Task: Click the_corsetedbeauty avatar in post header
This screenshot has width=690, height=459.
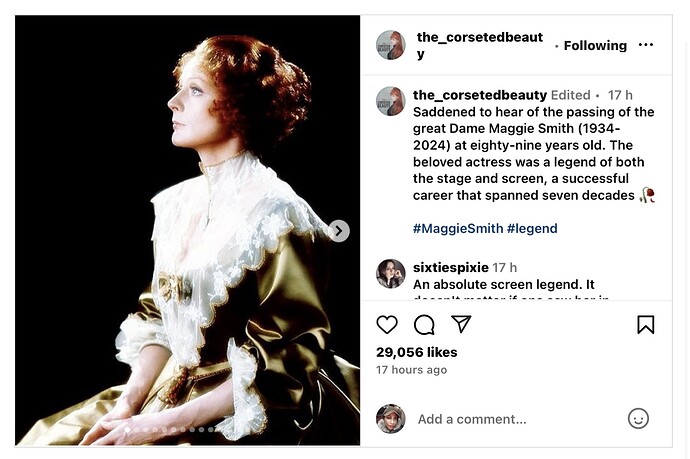Action: (x=390, y=45)
